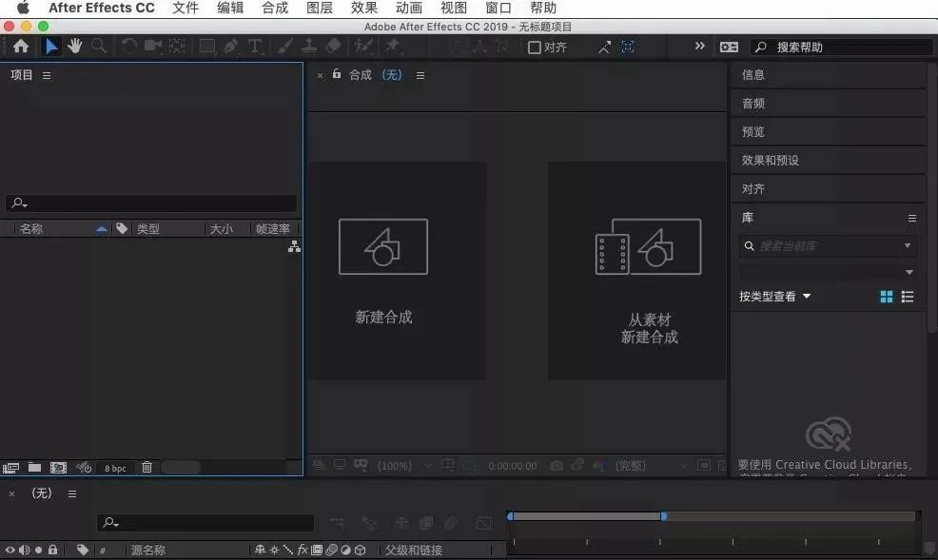Viewport: 938px width, 560px height.
Task: Click the new composition icon in Project panel
Action: point(58,468)
